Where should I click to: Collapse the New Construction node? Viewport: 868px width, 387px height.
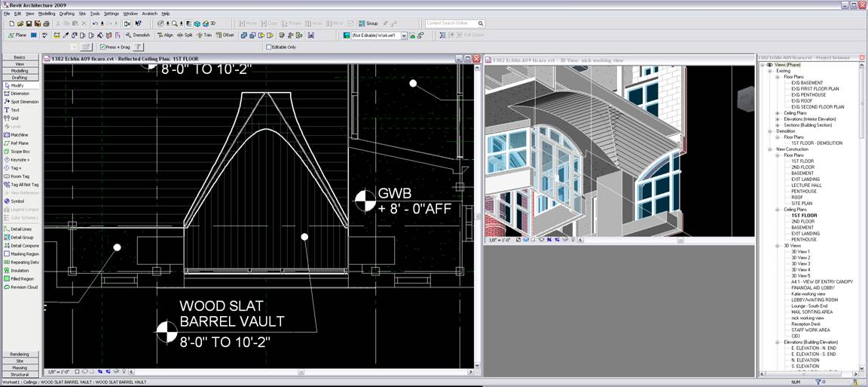pos(770,149)
